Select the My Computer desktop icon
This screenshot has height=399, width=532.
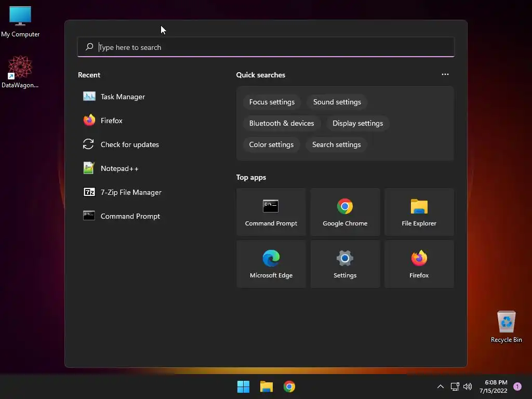pyautogui.click(x=20, y=22)
